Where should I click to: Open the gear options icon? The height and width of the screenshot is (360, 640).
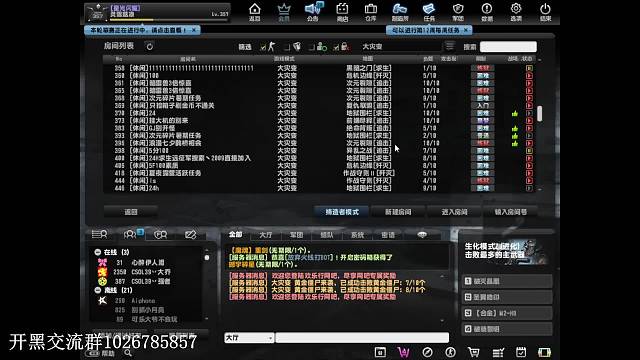point(516,11)
